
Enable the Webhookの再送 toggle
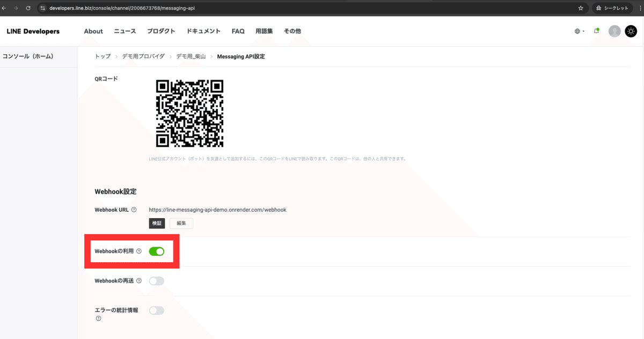point(156,280)
